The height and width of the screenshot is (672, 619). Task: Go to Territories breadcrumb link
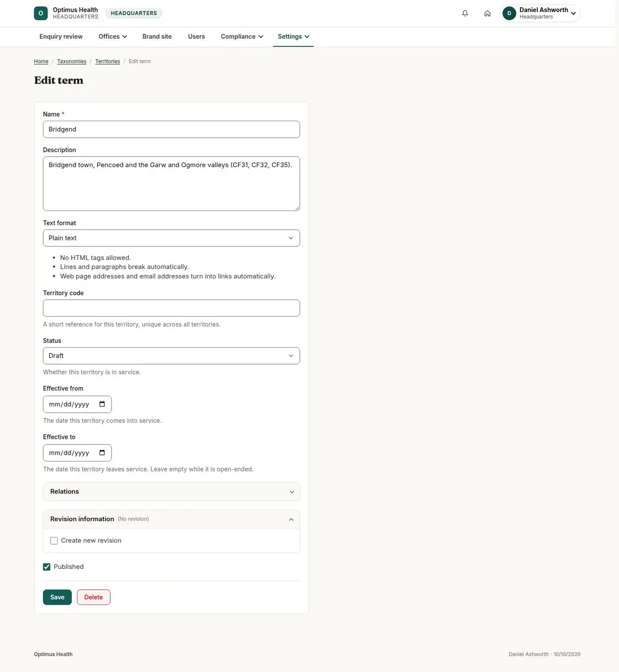[107, 61]
